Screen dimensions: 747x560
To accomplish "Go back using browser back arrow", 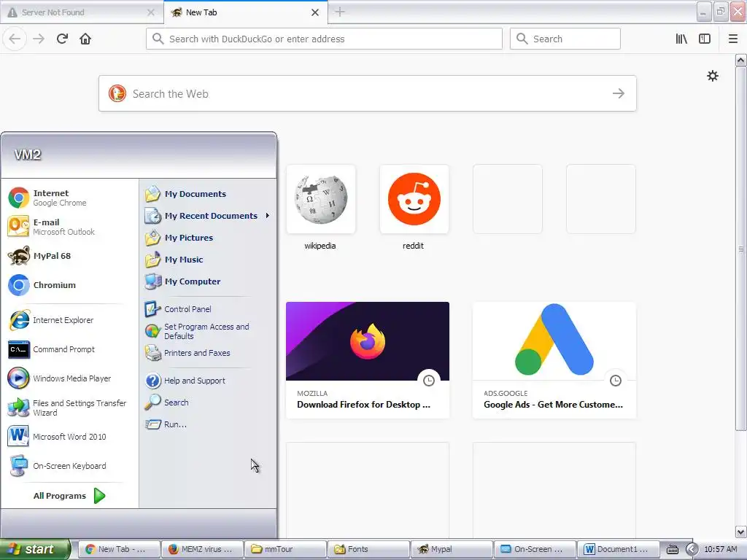I will [15, 39].
